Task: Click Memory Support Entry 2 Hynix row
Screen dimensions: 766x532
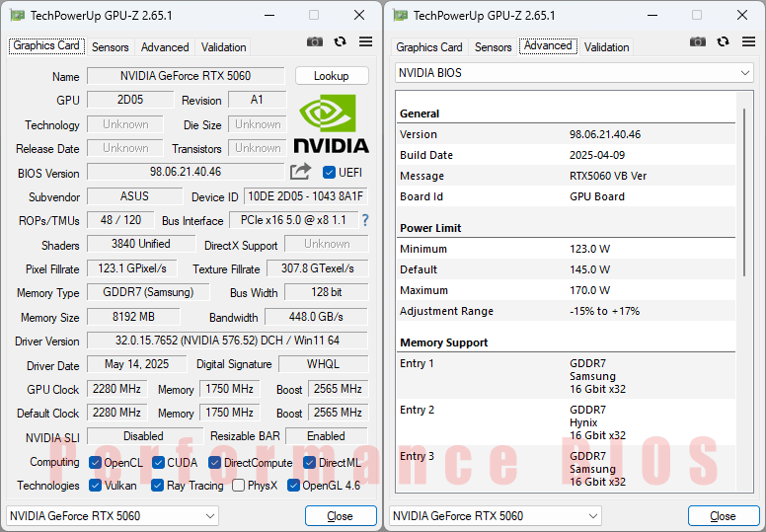Action: 567,422
